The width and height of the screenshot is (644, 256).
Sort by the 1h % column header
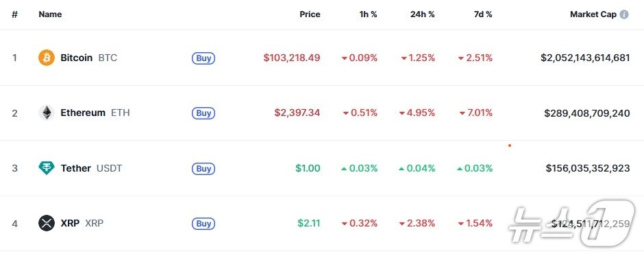coord(368,14)
